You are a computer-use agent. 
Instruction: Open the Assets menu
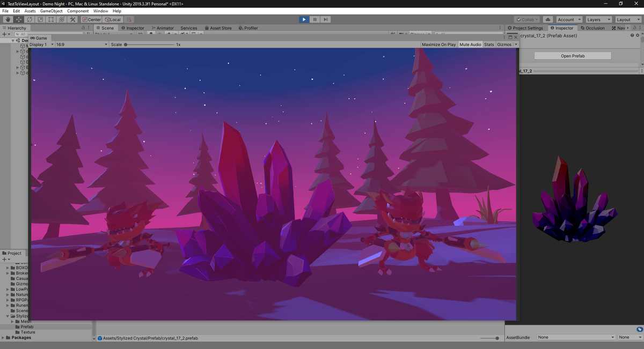[30, 11]
